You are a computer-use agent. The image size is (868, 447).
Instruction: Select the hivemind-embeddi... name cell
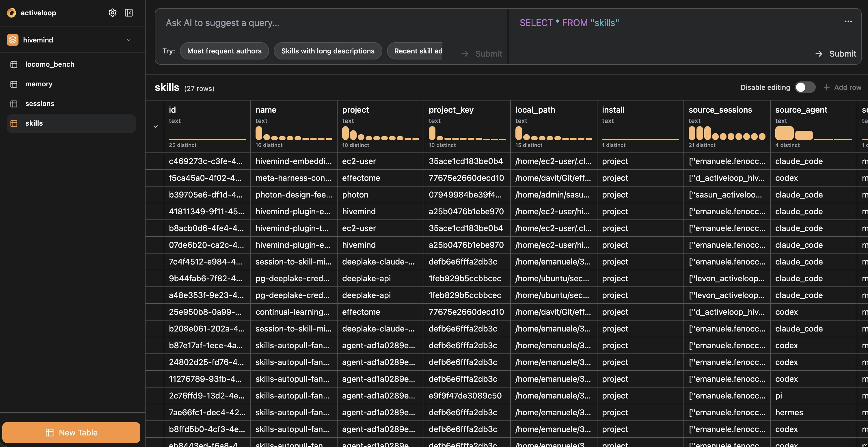click(x=294, y=161)
